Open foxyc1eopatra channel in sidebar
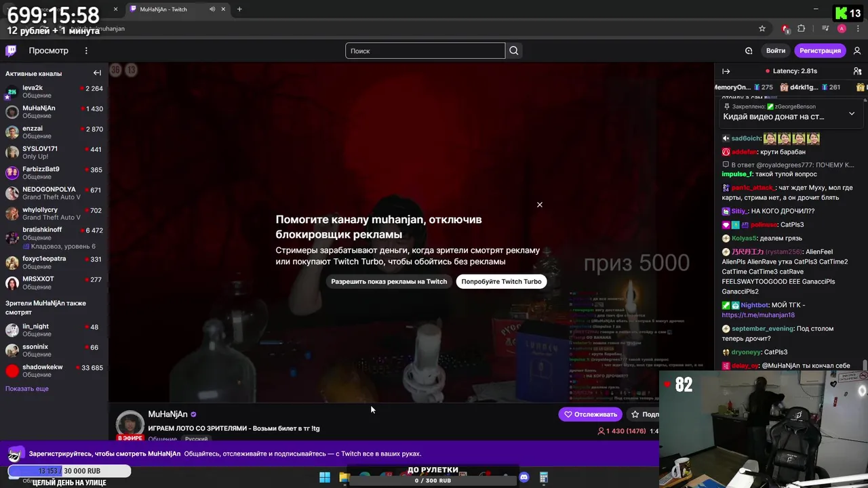Screen dimensions: 868x488 point(54,262)
